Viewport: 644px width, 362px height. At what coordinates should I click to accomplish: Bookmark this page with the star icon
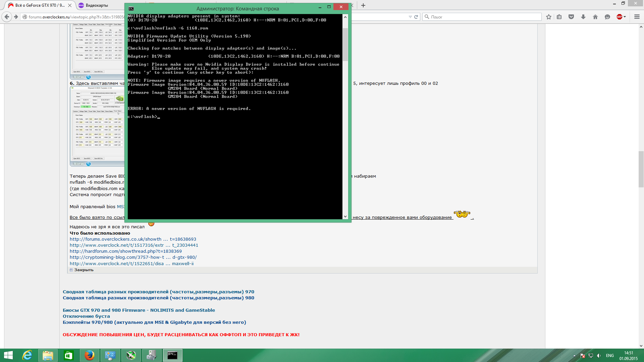(548, 17)
